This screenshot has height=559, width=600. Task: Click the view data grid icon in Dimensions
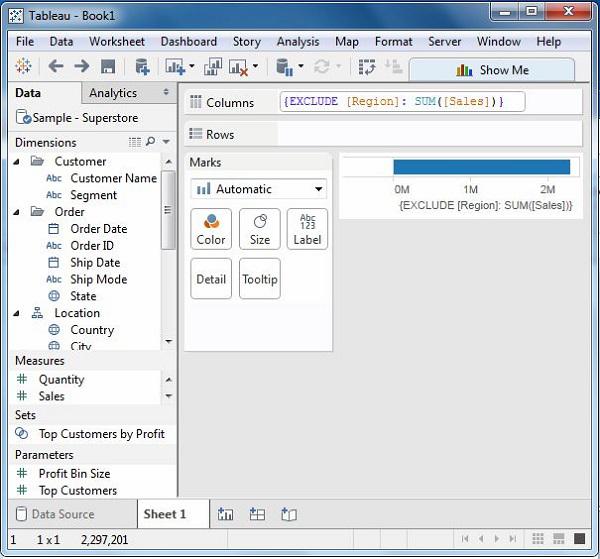[x=135, y=142]
